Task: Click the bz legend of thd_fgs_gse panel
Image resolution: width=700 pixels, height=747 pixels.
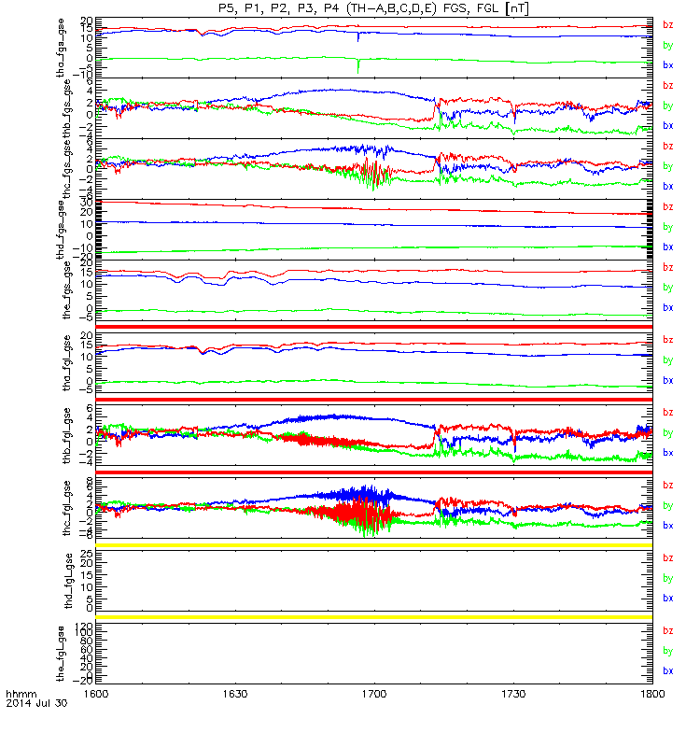Action: 668,206
